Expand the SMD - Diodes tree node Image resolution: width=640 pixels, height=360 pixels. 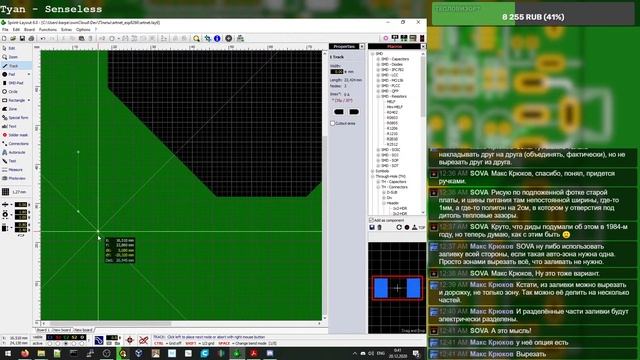click(x=378, y=64)
